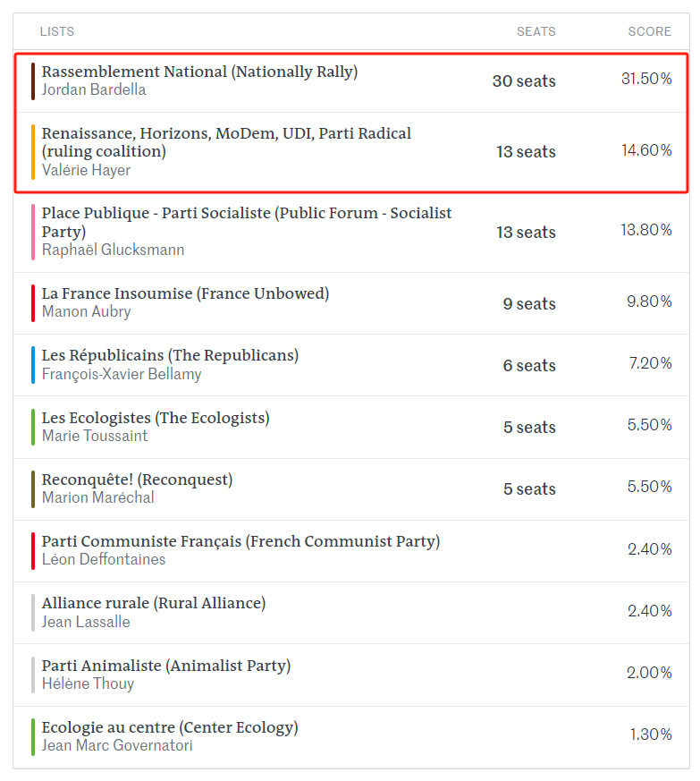Click candidate name Jordan Bardella

(94, 90)
